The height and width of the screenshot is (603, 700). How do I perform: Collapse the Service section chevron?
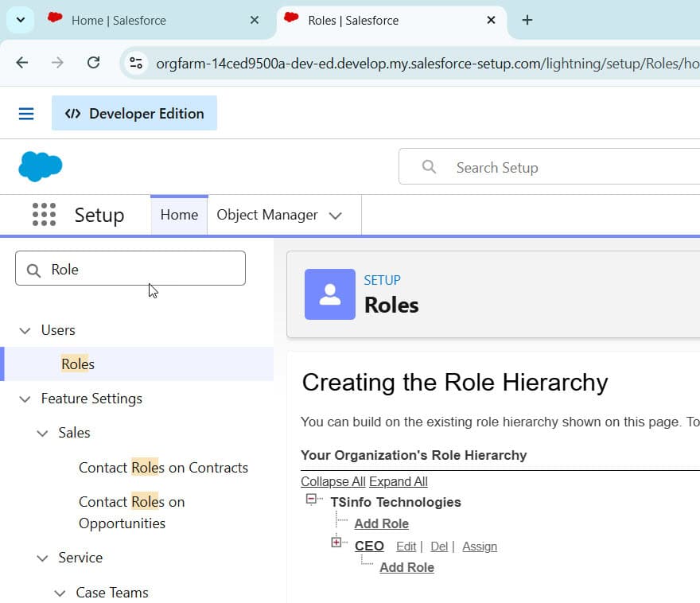(x=42, y=558)
